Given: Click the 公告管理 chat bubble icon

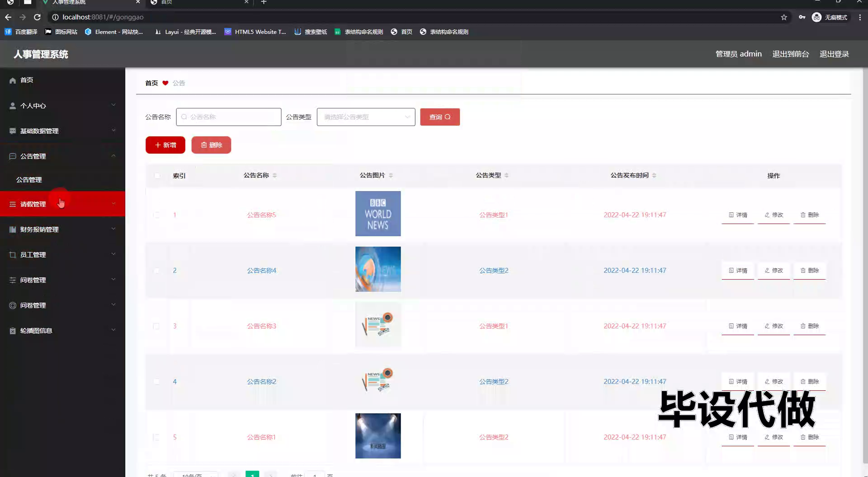Looking at the screenshot, I should point(13,156).
